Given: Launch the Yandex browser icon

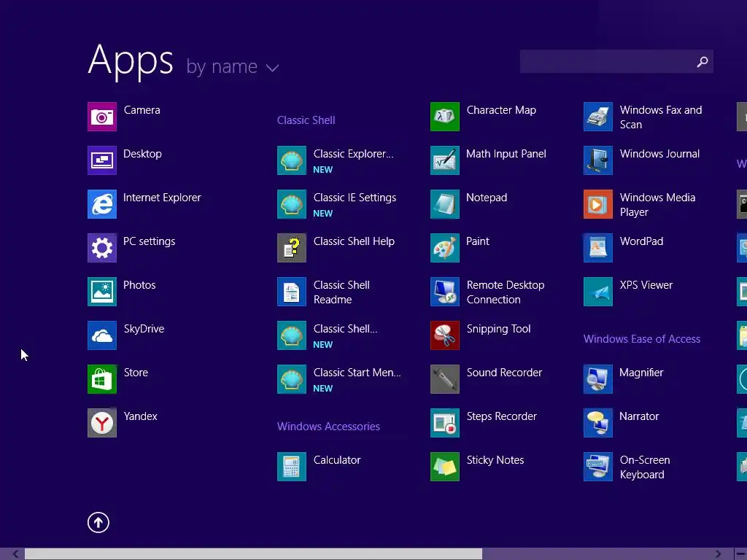Looking at the screenshot, I should pos(102,423).
